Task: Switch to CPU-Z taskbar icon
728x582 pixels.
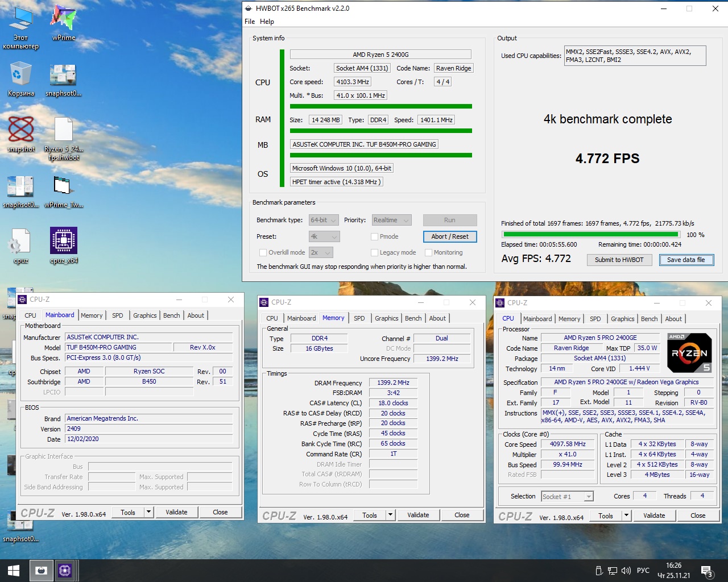Action: pyautogui.click(x=65, y=571)
